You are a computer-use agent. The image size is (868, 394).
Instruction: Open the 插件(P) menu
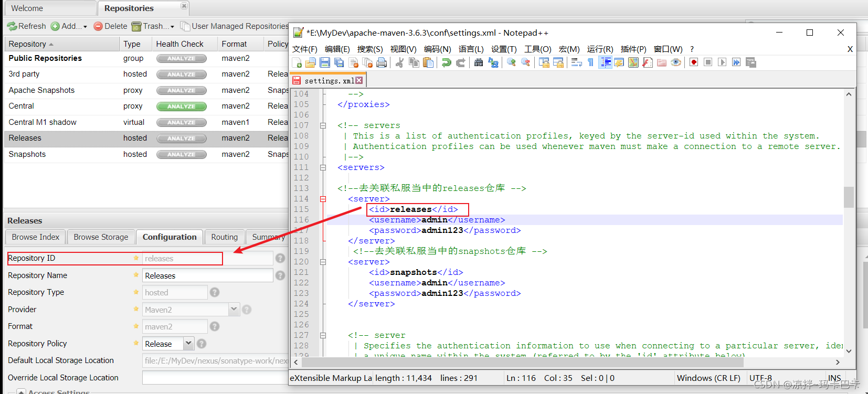coord(633,49)
